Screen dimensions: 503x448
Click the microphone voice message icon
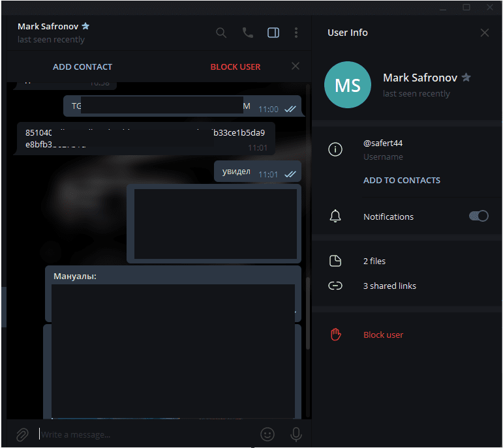point(296,434)
